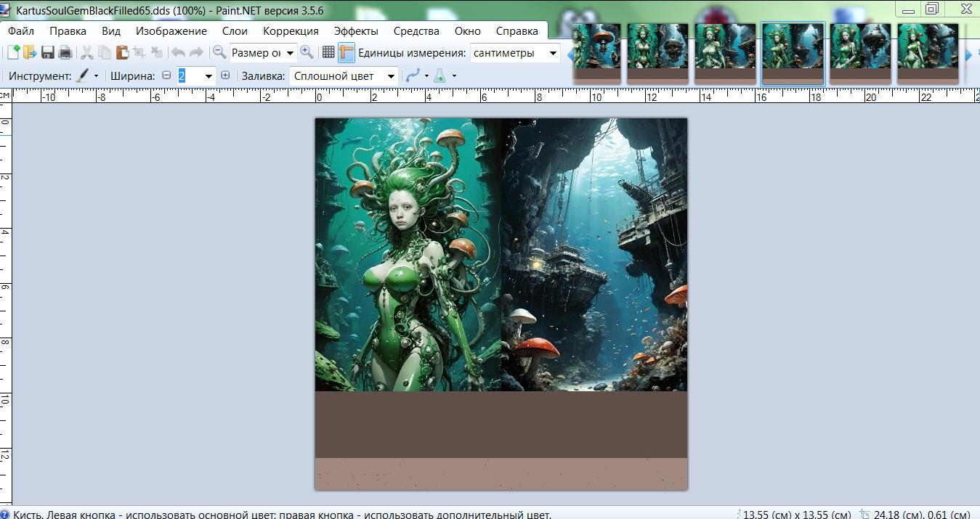Select the first image thumbnail in strip
The width and height of the screenshot is (980, 519).
click(596, 52)
